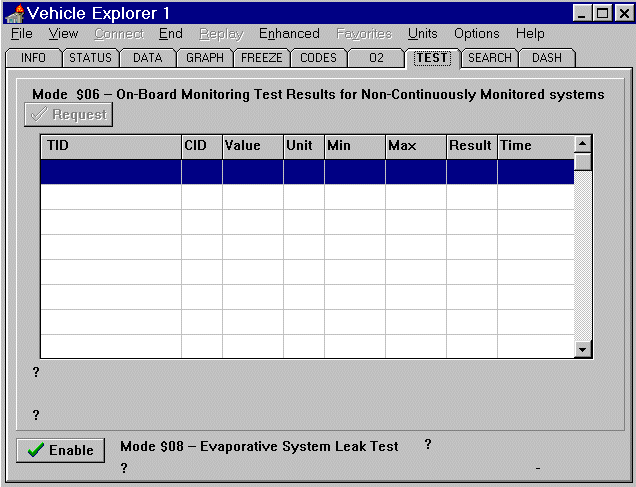This screenshot has width=636, height=487.
Task: Click End in the menu bar
Action: pyautogui.click(x=170, y=34)
